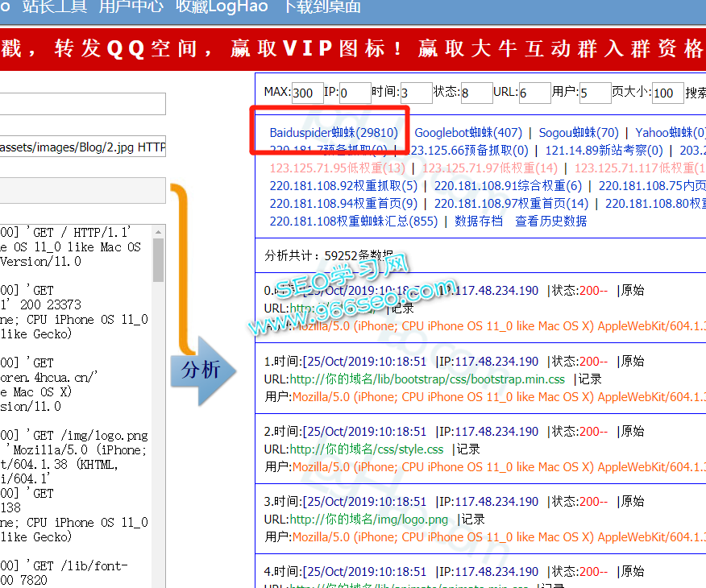Open the 220.181.108.97权重首页(14) link

click(x=512, y=203)
